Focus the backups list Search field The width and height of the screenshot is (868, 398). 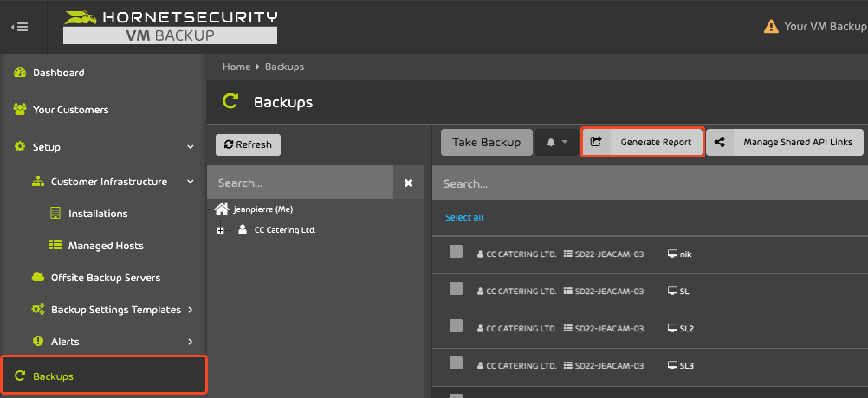[650, 183]
